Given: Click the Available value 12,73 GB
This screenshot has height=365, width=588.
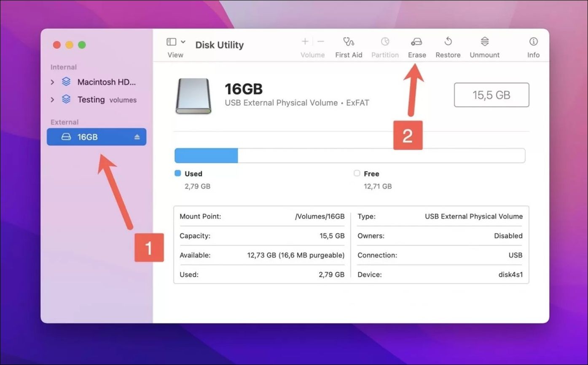Looking at the screenshot, I should (x=296, y=255).
